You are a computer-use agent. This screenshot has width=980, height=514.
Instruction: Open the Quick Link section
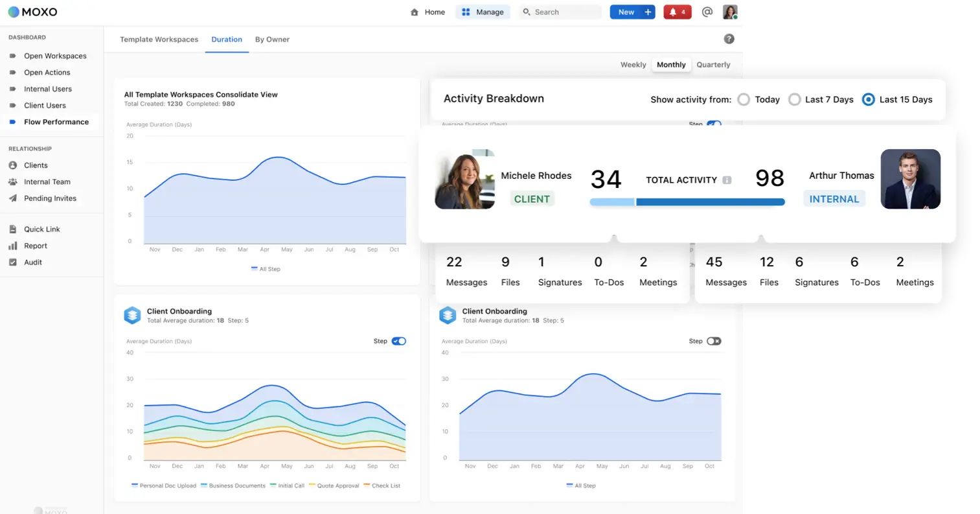click(x=43, y=229)
